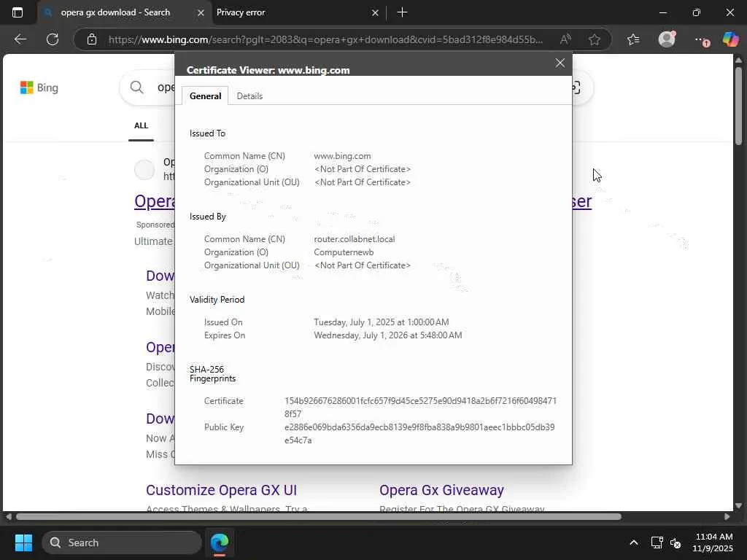Open visual search camera icon
Image resolution: width=747 pixels, height=560 pixels.
[x=576, y=87]
